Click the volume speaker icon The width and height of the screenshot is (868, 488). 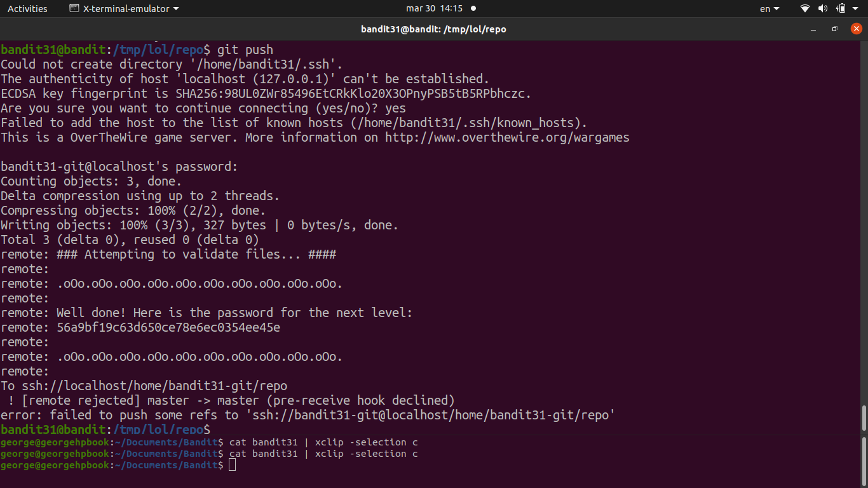coord(823,9)
